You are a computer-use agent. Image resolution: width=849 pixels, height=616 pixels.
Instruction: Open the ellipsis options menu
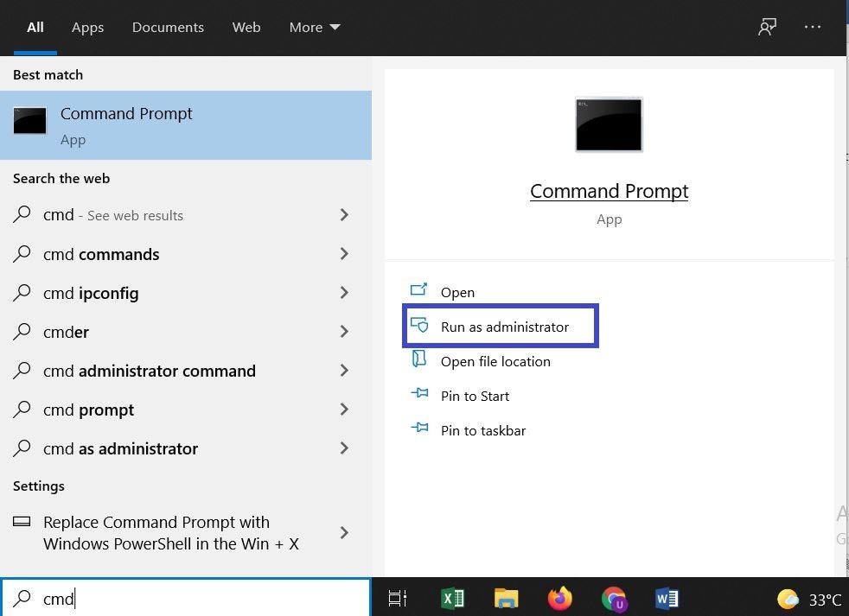813,27
